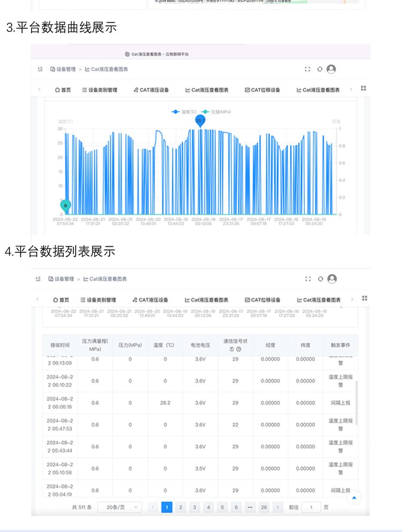Switch to CAT位移设备 tab in upper screenshot

263,90
